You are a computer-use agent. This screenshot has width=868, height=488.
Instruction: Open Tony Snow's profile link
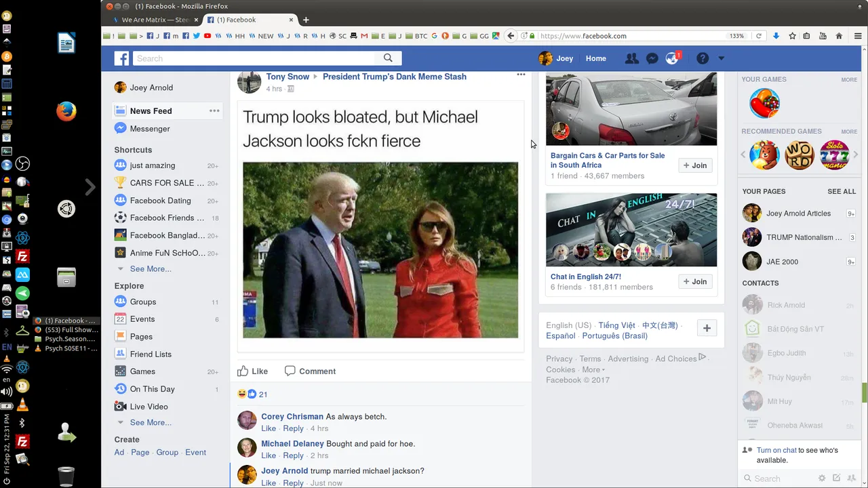[x=288, y=77]
